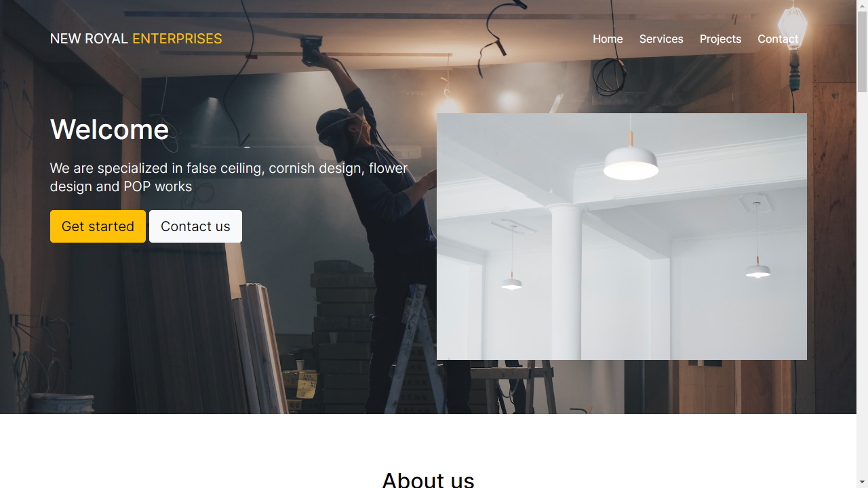Click the false ceiling description paragraph
The height and width of the screenshot is (488, 868).
pos(229,177)
